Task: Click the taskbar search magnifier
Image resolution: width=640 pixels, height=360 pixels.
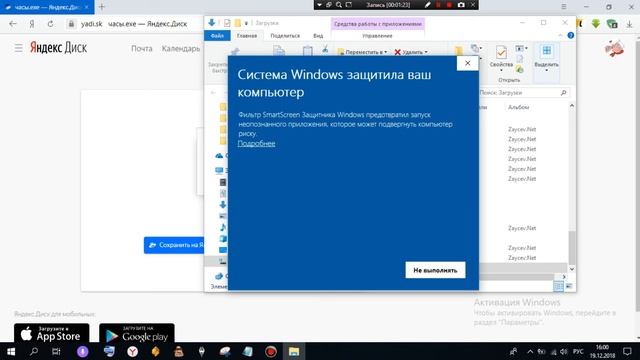Action: click(x=34, y=351)
